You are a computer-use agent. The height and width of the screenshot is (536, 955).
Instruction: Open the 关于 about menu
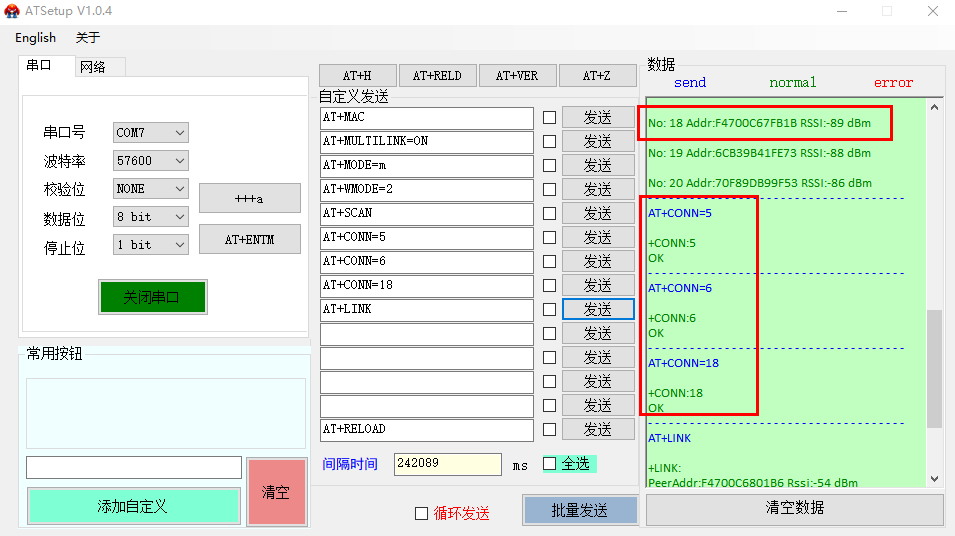88,38
